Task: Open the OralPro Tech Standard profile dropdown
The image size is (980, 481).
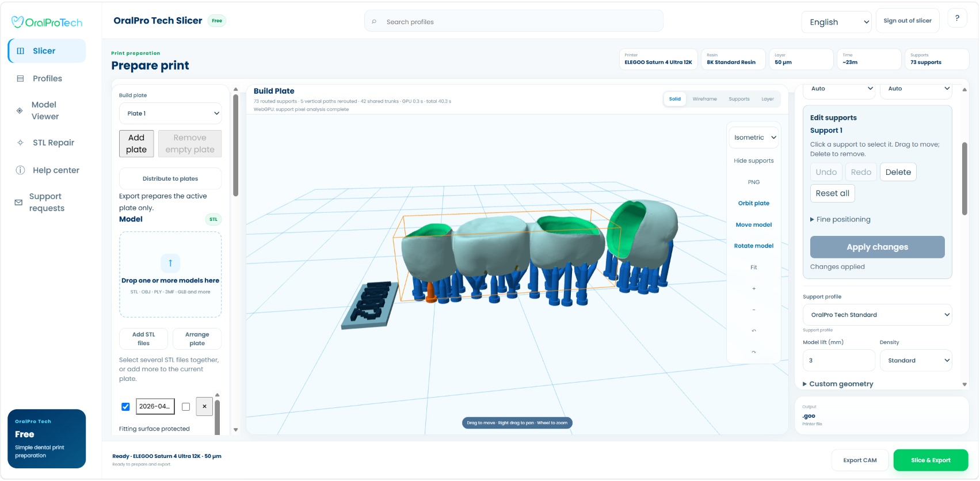Action: (x=877, y=315)
